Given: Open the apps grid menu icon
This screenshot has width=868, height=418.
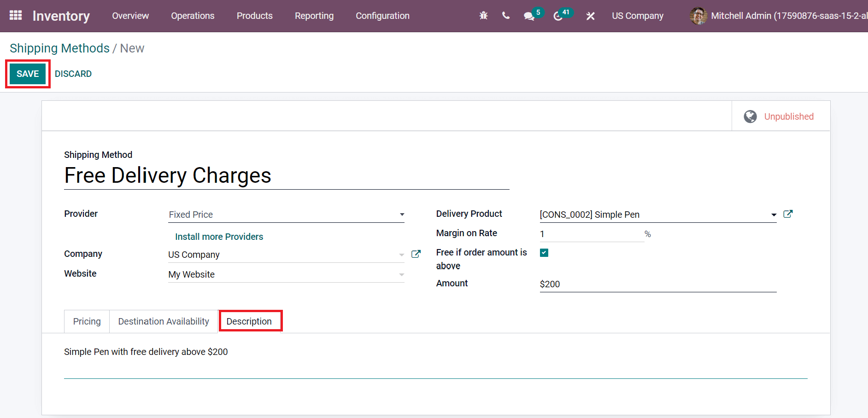Looking at the screenshot, I should pos(16,16).
